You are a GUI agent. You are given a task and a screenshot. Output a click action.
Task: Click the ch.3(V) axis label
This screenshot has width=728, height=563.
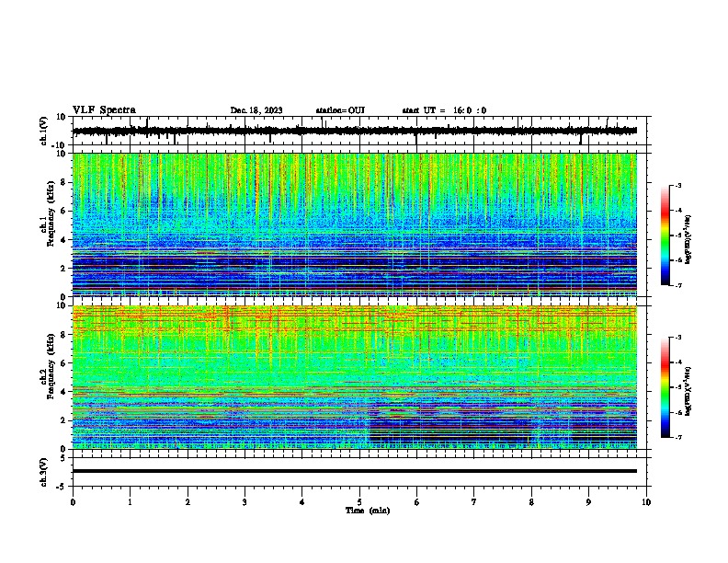tap(44, 472)
